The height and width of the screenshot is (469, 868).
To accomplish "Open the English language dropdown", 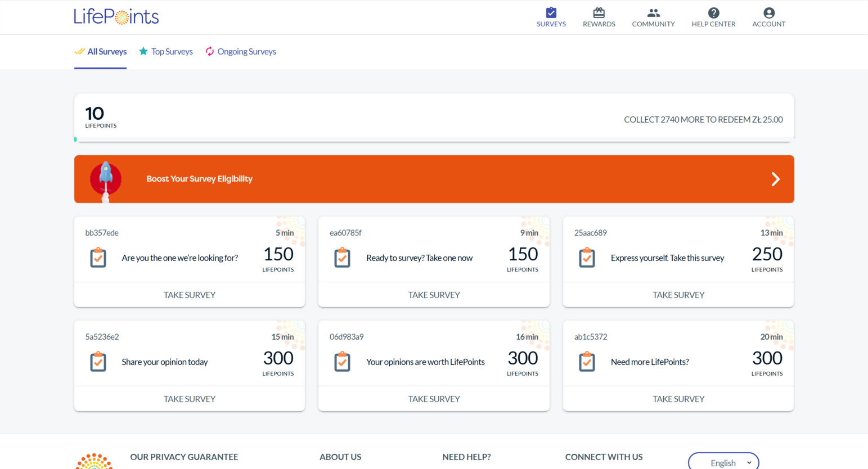I will pos(723,462).
